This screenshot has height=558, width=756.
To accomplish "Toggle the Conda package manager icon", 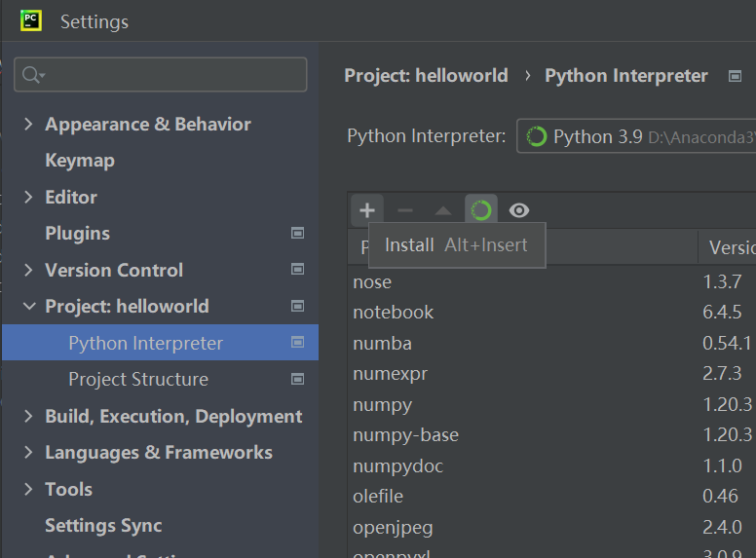I will [481, 210].
